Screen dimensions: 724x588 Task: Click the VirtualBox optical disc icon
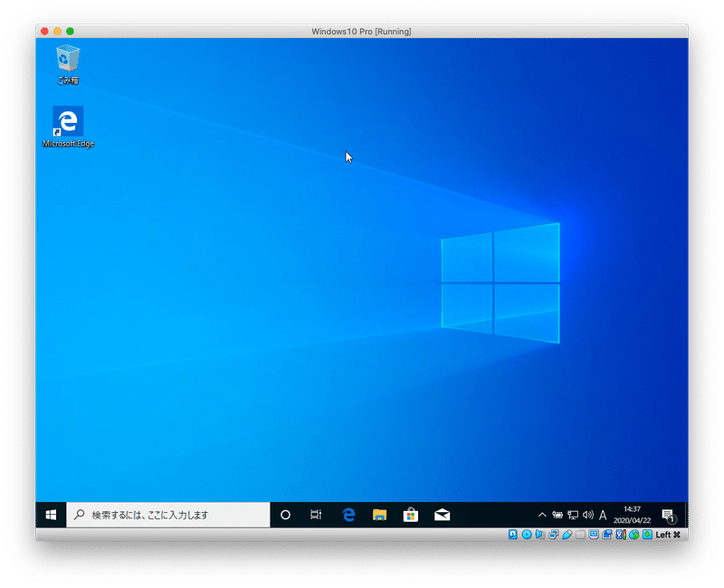(x=527, y=534)
